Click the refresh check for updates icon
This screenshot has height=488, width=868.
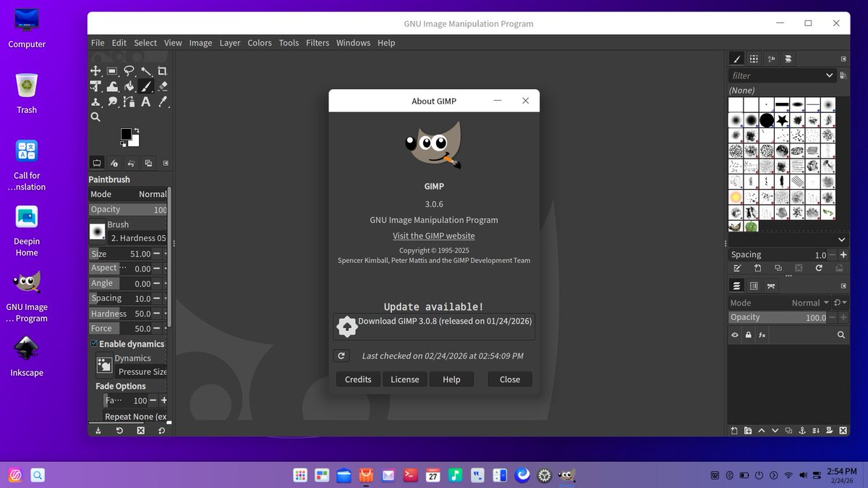341,356
